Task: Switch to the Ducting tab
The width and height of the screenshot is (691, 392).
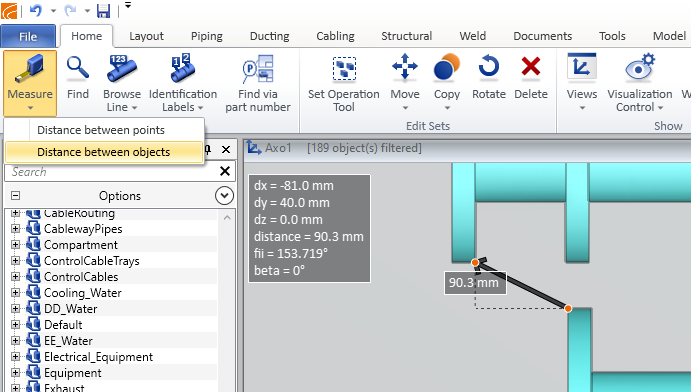Action: [270, 36]
